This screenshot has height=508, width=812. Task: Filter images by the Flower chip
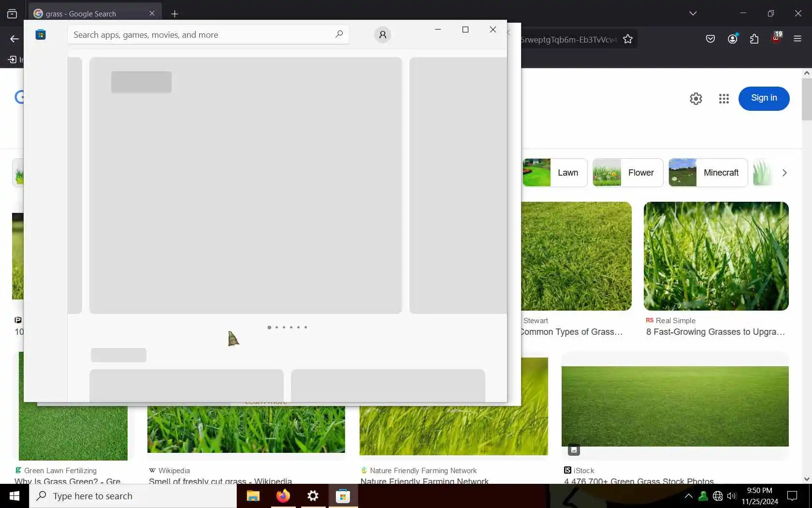pos(628,173)
